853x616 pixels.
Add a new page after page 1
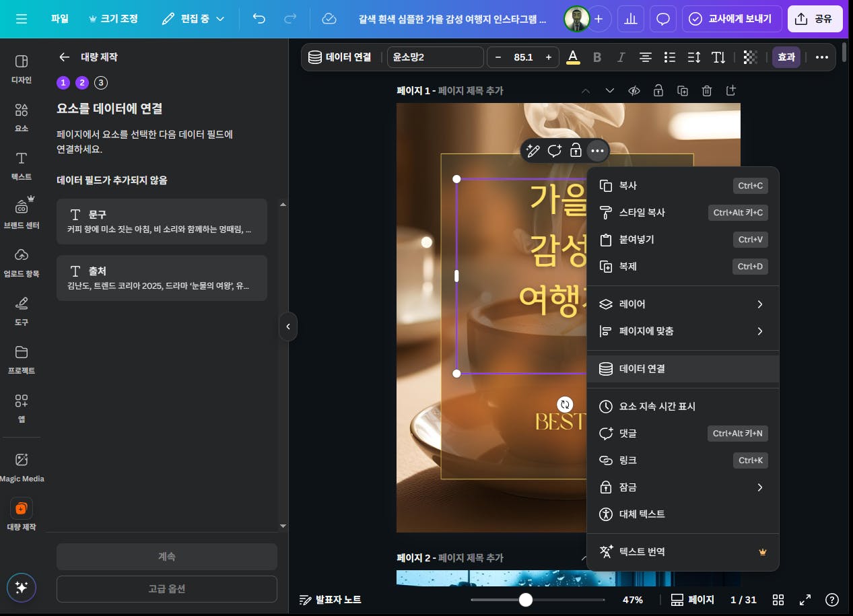coord(731,90)
